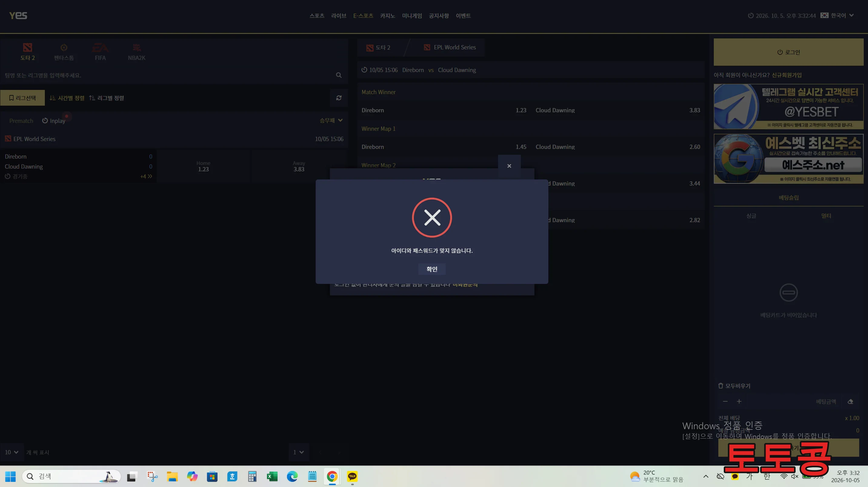868x487 pixels.
Task: Select the 멀티 bet slip tab
Action: click(826, 216)
